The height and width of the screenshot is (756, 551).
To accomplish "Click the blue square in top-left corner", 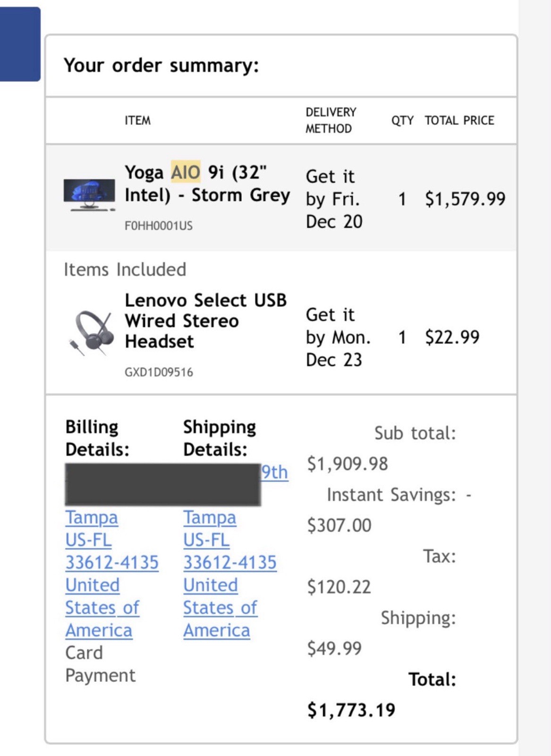I will click(x=20, y=44).
